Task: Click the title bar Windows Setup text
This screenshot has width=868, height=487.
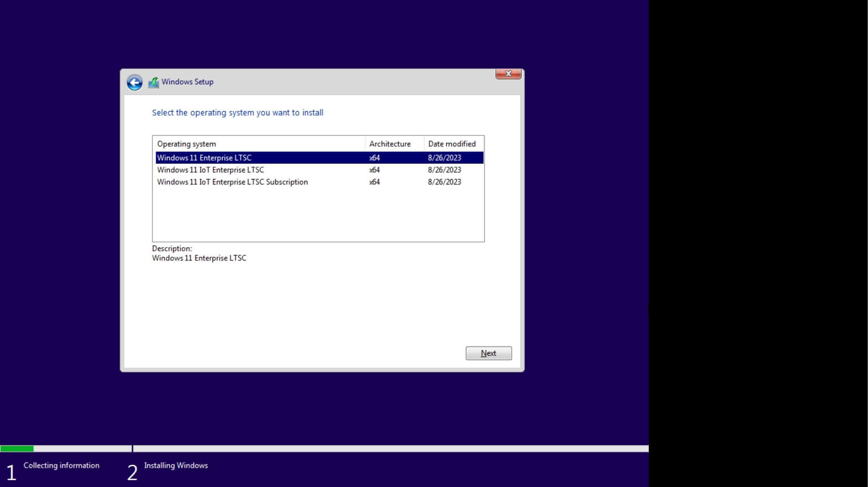Action: [187, 82]
